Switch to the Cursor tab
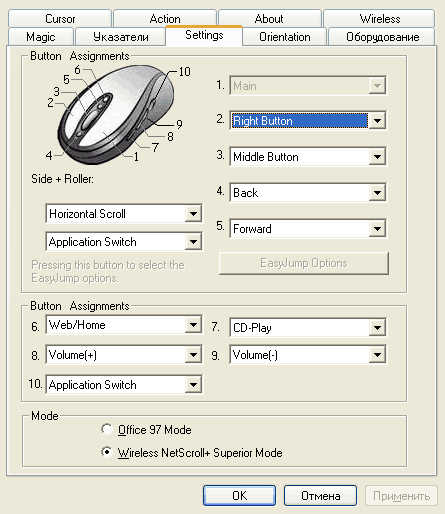 [60, 18]
